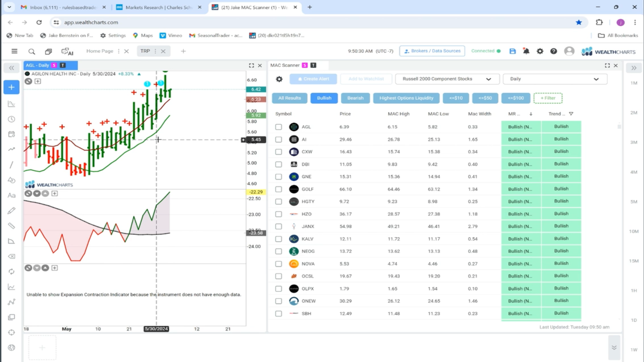Open the help question mark icon

(553, 51)
